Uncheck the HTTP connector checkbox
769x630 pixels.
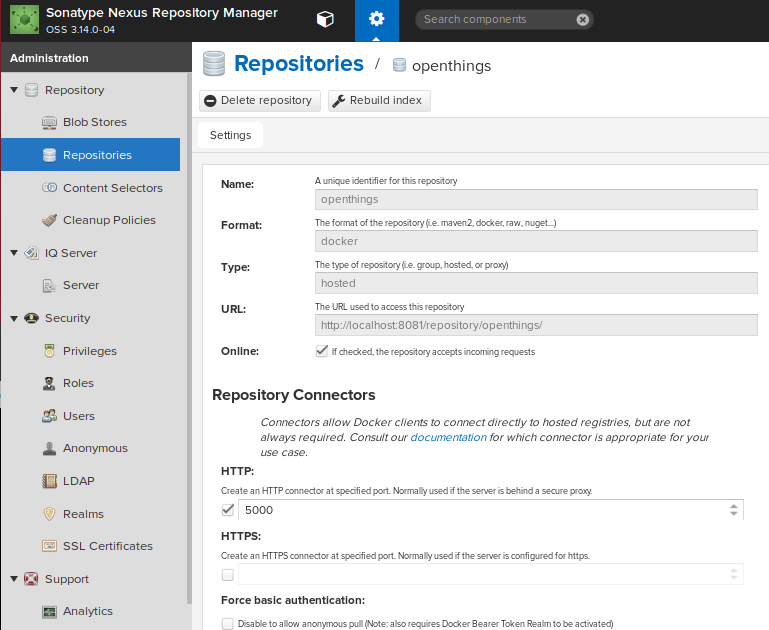(228, 510)
